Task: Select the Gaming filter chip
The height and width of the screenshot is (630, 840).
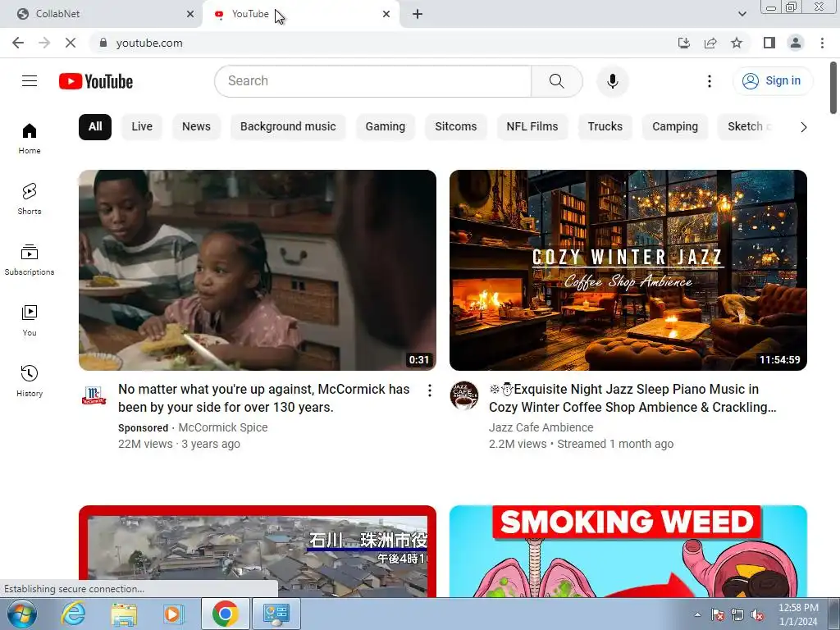Action: (386, 127)
